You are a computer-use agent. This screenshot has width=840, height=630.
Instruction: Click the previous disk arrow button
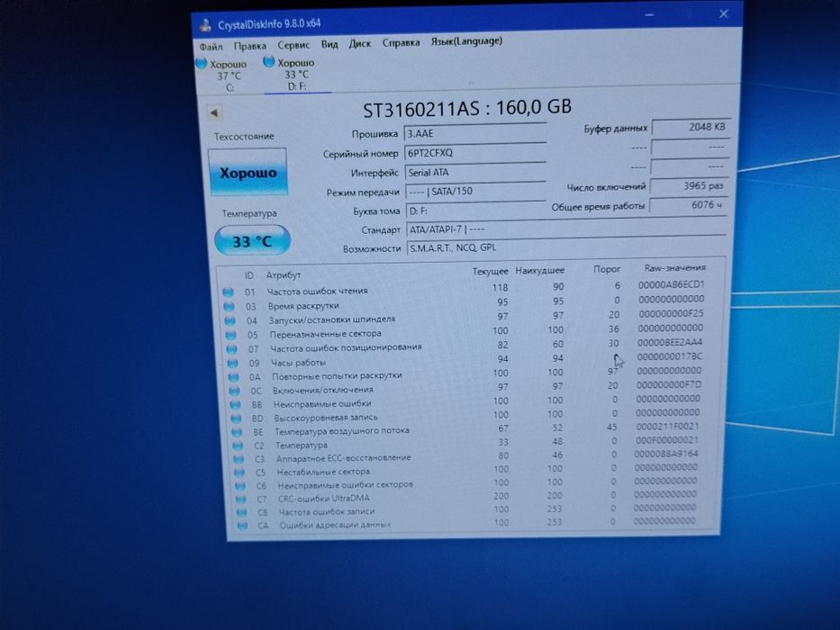click(x=213, y=113)
